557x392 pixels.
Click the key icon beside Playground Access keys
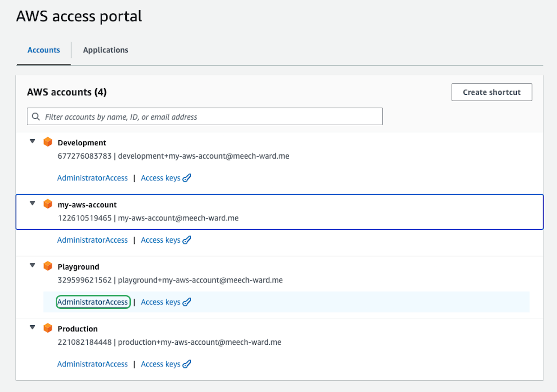(x=187, y=302)
